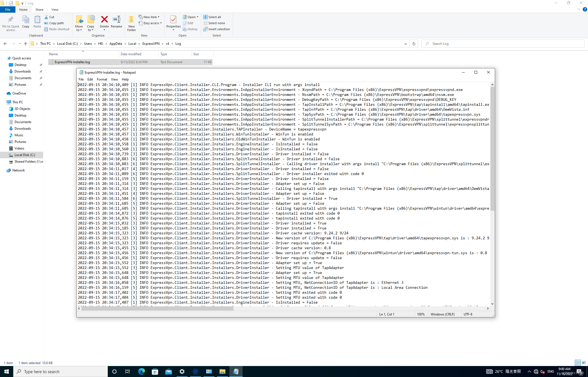Click Invert selection in Select group
The width and height of the screenshot is (588, 377).
point(216,29)
